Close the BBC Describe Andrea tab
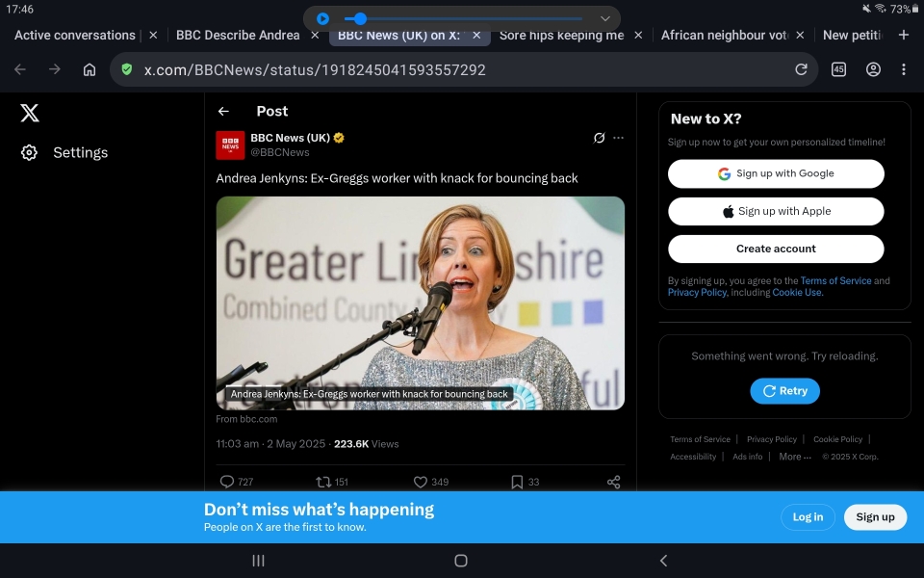 click(316, 36)
